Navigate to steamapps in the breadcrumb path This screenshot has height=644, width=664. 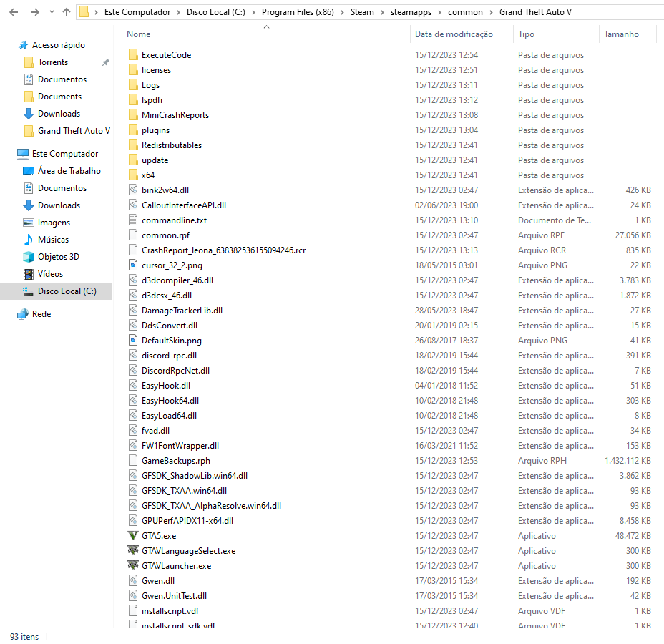pos(411,12)
